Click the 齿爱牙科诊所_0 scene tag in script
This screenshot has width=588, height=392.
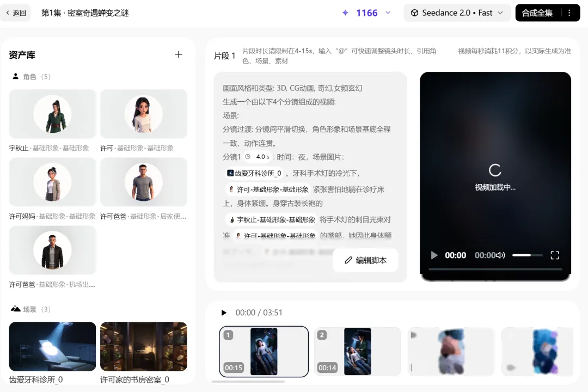pos(254,173)
